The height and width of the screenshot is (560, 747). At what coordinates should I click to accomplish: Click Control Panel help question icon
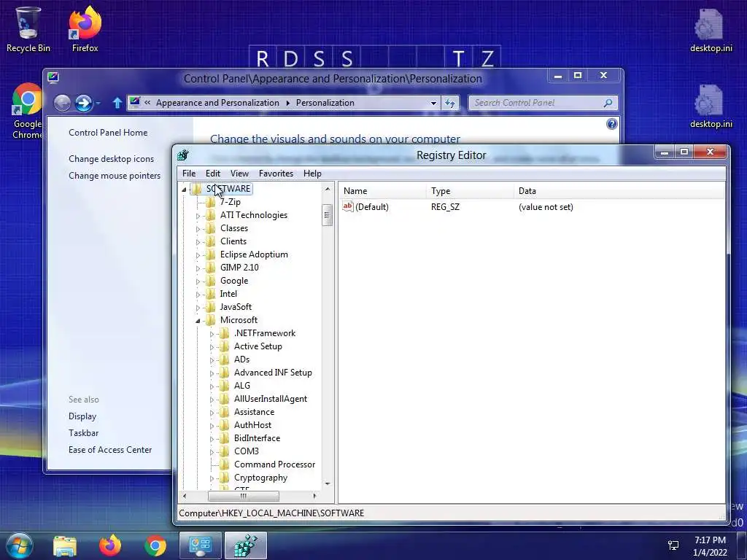pyautogui.click(x=612, y=124)
